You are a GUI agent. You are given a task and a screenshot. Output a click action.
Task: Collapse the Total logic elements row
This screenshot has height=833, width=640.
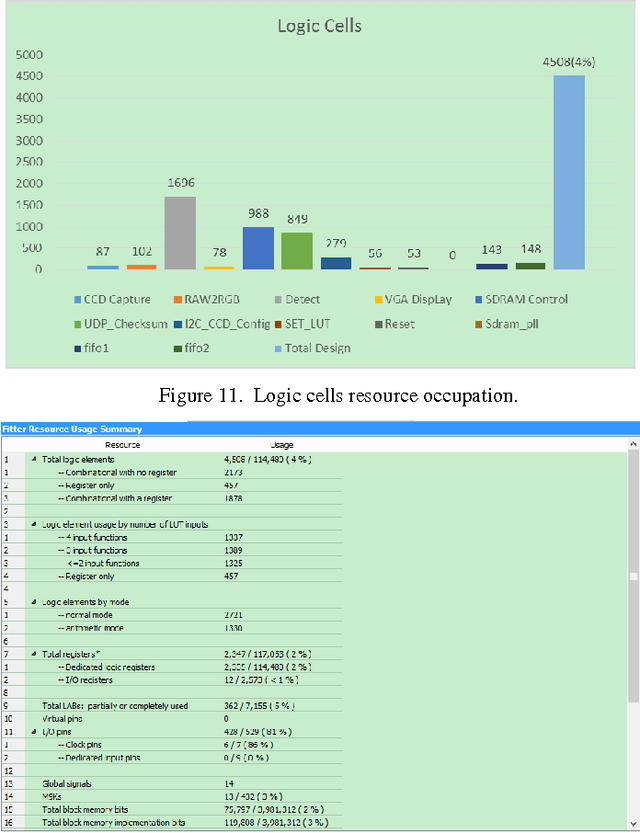click(x=32, y=458)
